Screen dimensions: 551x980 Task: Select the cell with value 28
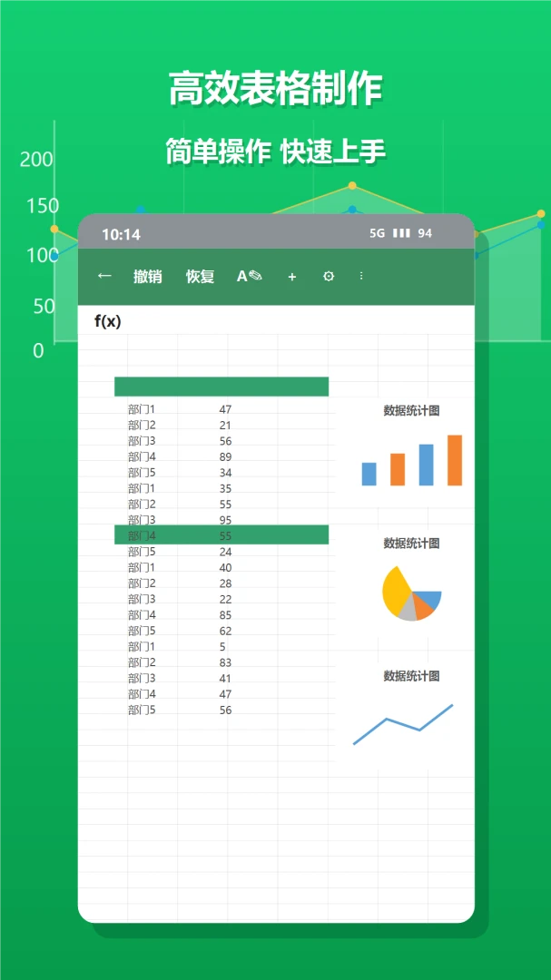225,583
